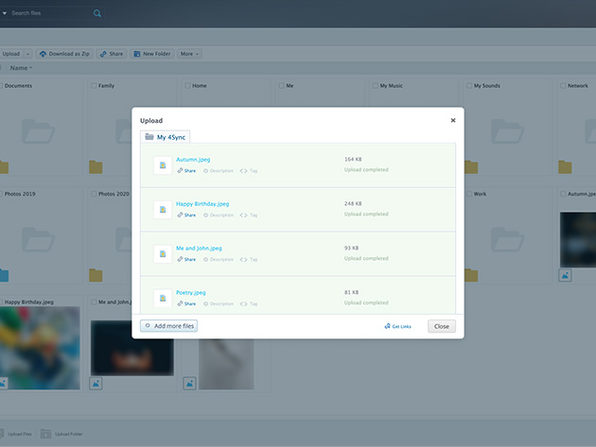
Task: Click the small folder badge under My Sounds
Action: pyautogui.click(x=471, y=167)
